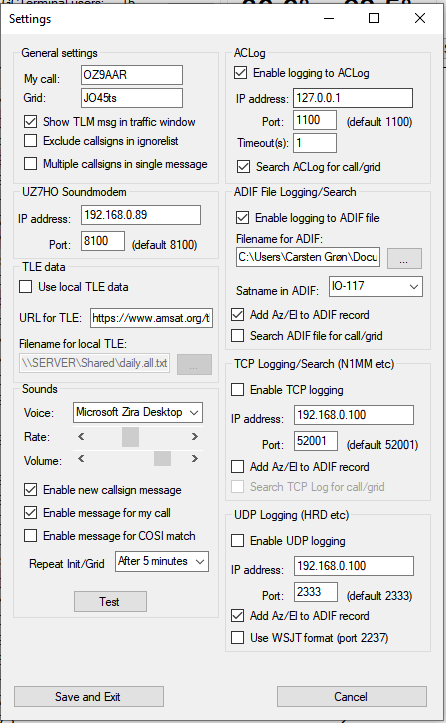Viewport: 446px width, 723px height.
Task: Click the Volume slider thumb
Action: pos(162,458)
